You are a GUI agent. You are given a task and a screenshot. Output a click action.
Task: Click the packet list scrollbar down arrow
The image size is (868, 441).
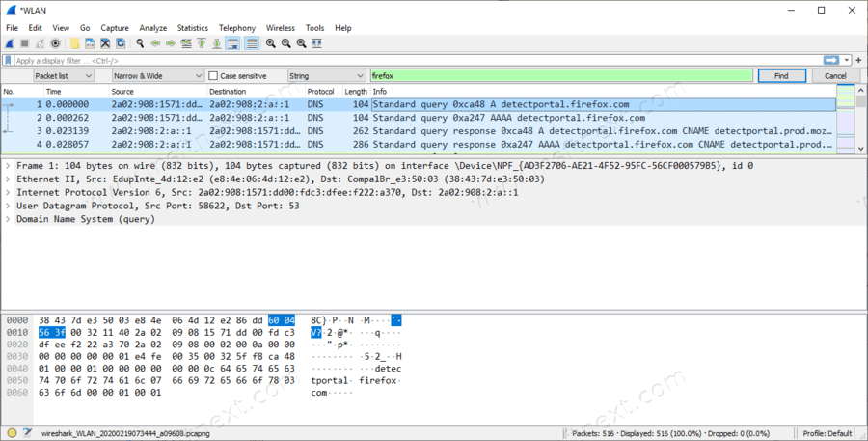(861, 148)
